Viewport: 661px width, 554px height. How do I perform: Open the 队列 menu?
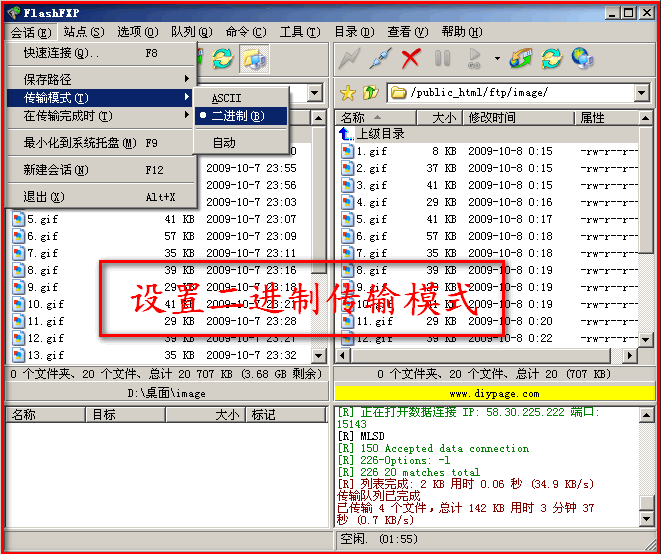[192, 32]
